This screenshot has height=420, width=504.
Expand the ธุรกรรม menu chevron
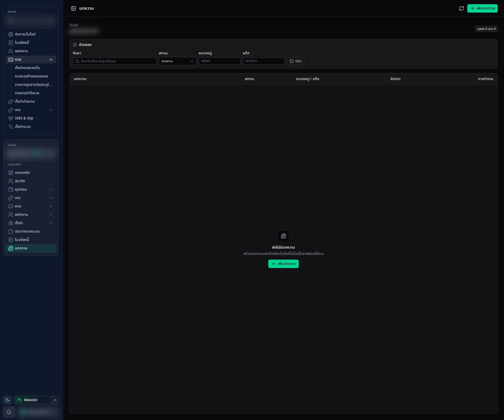pos(51,190)
